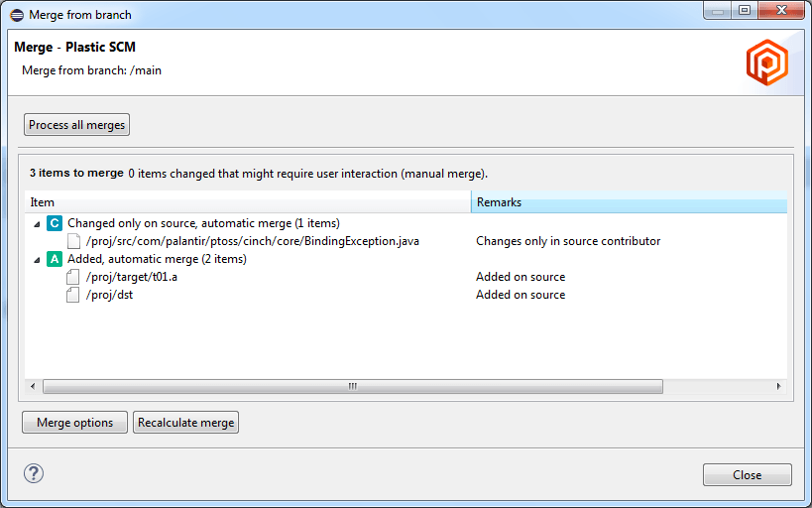Click 'Added on source' remark for /proj/dst

click(x=521, y=295)
